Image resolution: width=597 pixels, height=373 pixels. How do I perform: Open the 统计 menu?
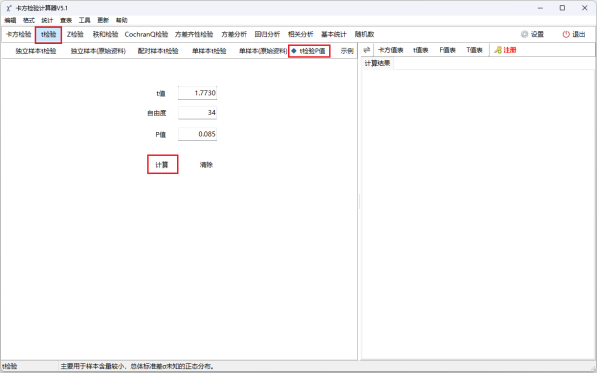click(x=48, y=20)
